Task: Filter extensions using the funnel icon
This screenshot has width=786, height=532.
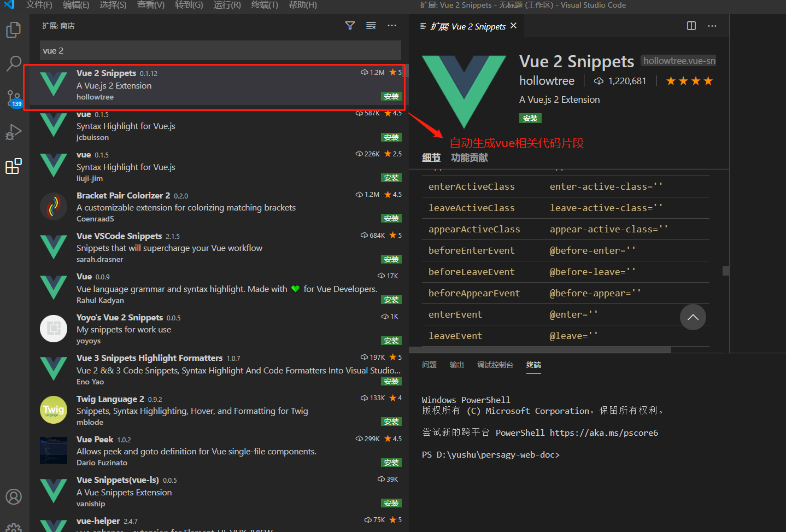Action: [350, 26]
